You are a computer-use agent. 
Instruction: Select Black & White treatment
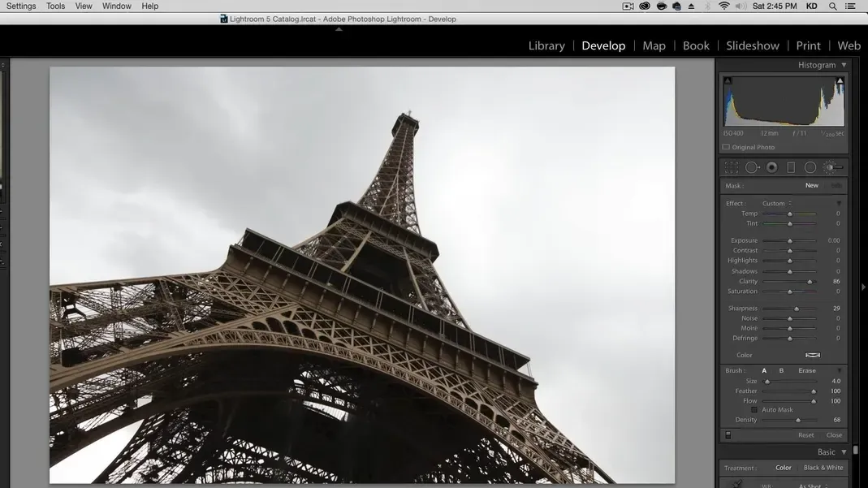823,468
